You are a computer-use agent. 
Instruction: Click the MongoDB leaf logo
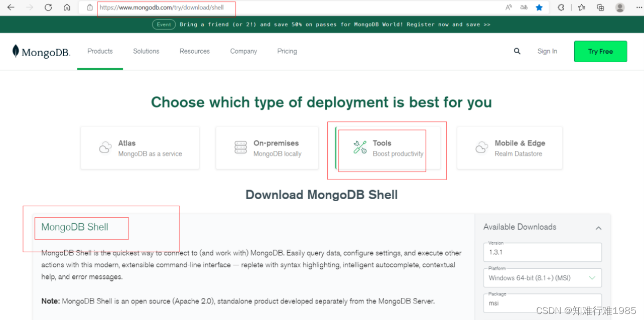[41, 52]
